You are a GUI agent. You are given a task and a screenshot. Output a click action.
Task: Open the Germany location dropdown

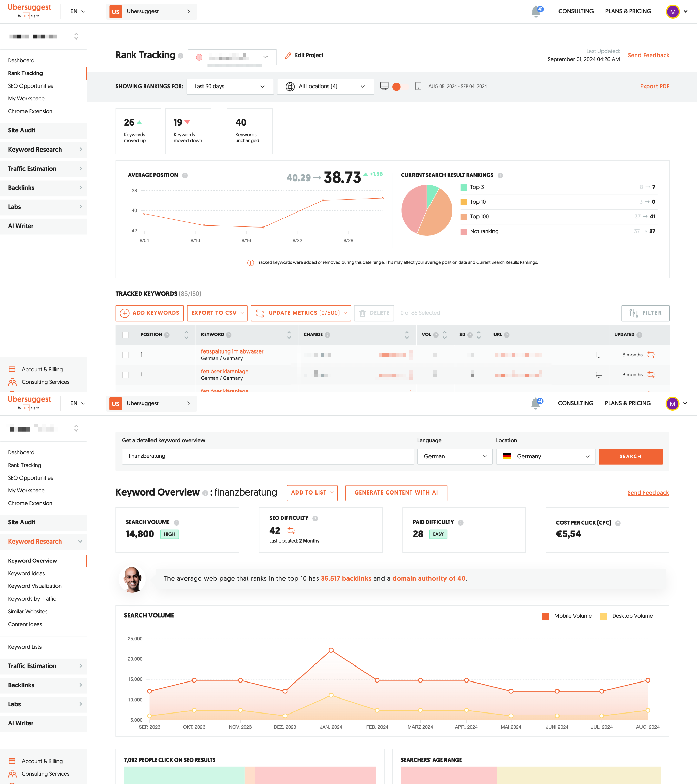[545, 456]
